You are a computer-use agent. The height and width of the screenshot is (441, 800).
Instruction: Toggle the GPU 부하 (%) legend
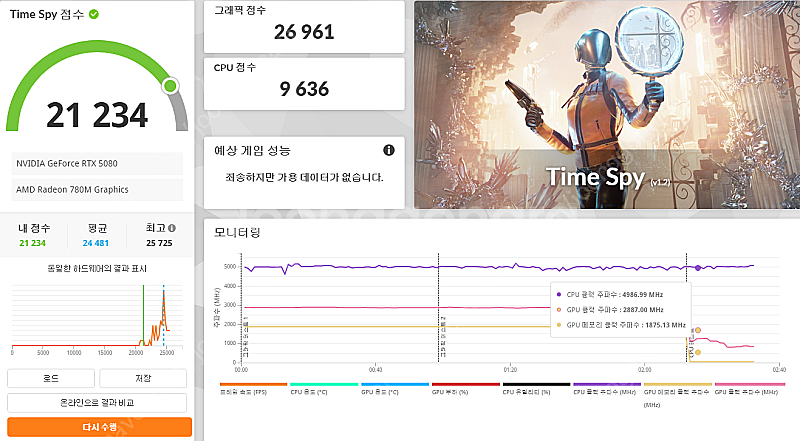tap(466, 389)
